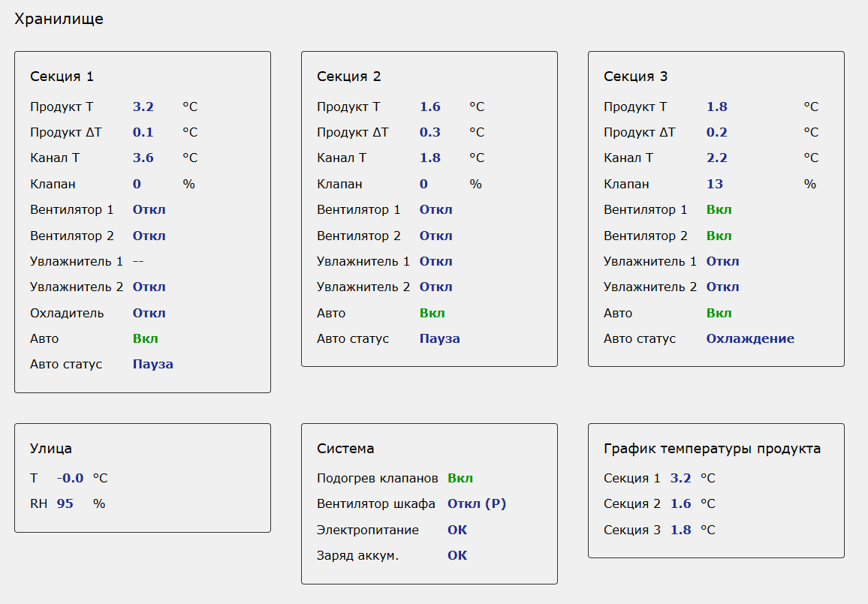The width and height of the screenshot is (868, 604).
Task: Toggle Авто mode value in Секция 2
Action: [x=432, y=313]
